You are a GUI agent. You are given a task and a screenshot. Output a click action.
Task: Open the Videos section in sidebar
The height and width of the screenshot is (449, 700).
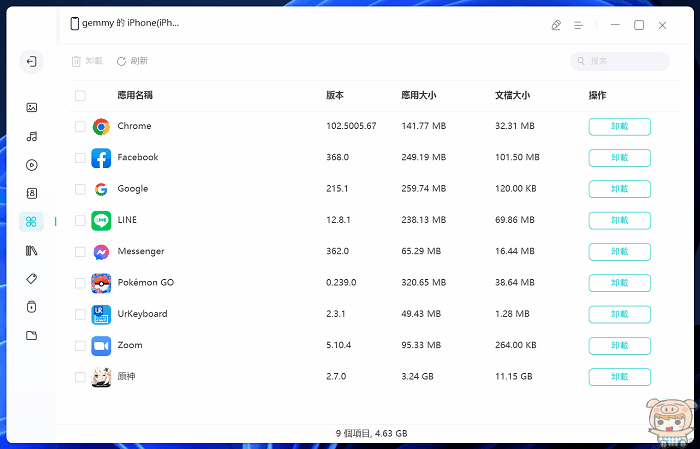tap(32, 165)
